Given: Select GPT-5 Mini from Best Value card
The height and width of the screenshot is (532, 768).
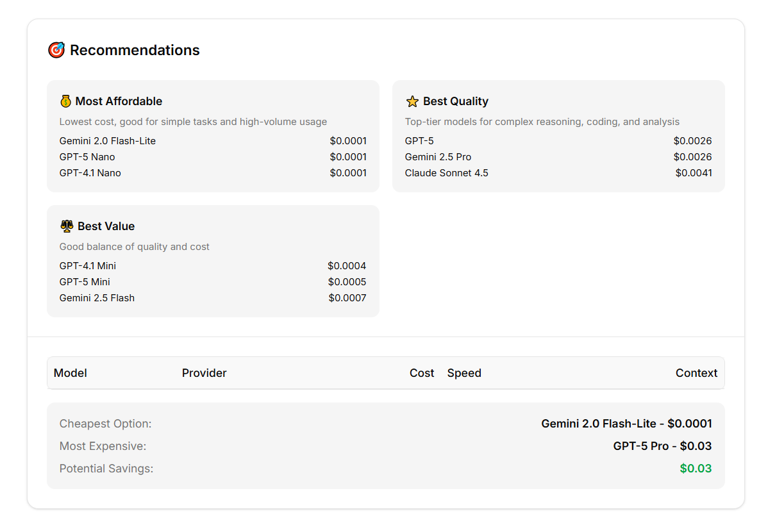Looking at the screenshot, I should pyautogui.click(x=85, y=281).
